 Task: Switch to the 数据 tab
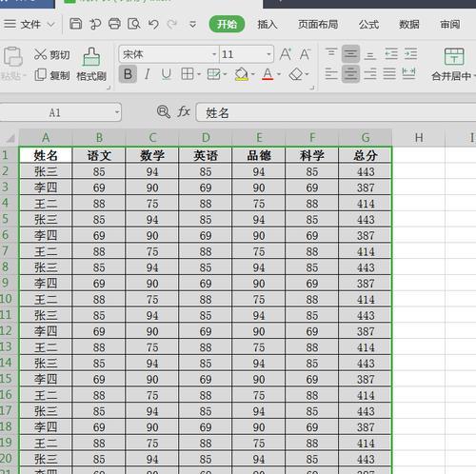pyautogui.click(x=409, y=24)
